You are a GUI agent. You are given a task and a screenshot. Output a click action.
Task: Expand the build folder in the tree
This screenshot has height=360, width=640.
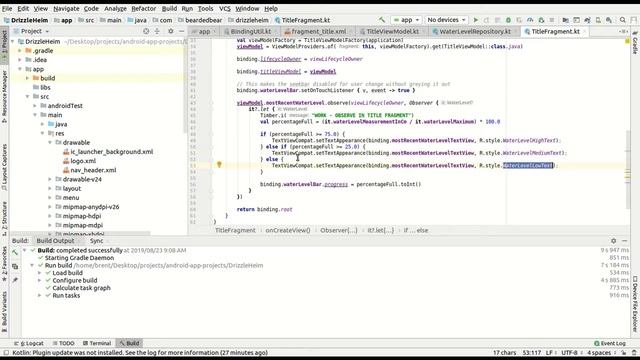[28, 78]
